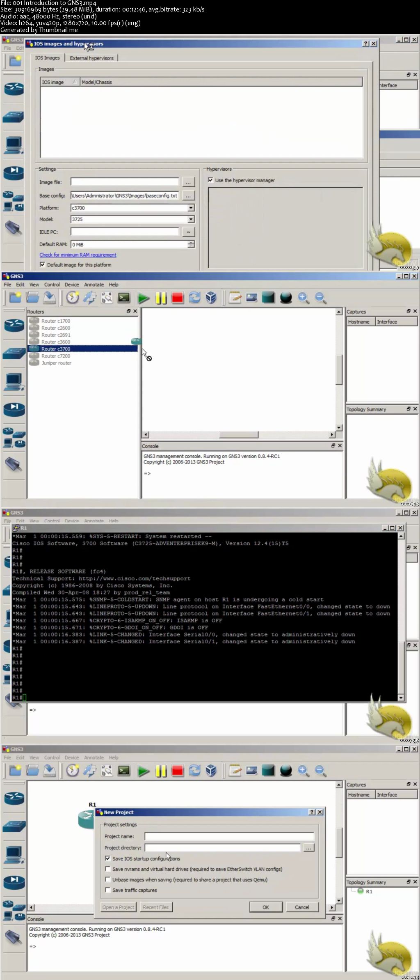Click Project name input field
The height and width of the screenshot is (980, 420).
click(x=229, y=836)
